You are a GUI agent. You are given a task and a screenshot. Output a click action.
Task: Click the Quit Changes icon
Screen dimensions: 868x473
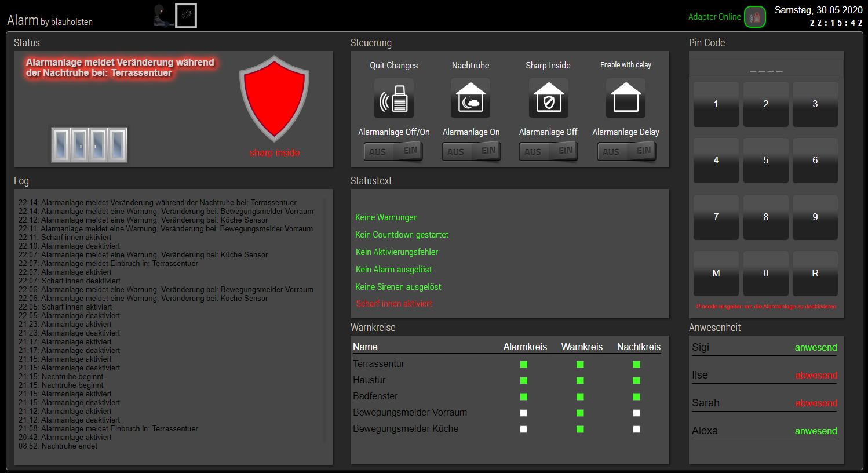click(x=394, y=99)
